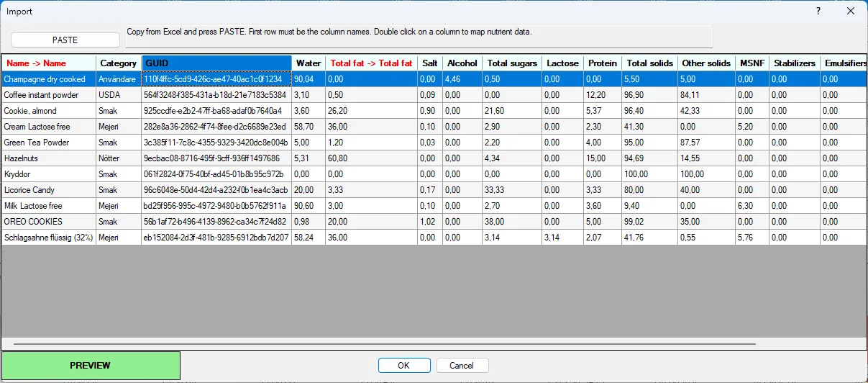Click MSNF value 6,30 for Milk Lactose free
Screen dimensions: 868x383
tap(752, 206)
